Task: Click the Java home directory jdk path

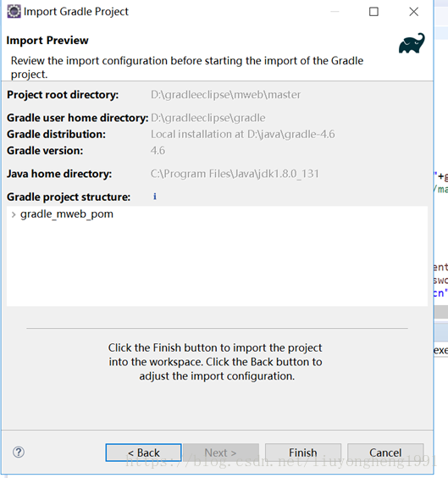Action: pos(235,174)
